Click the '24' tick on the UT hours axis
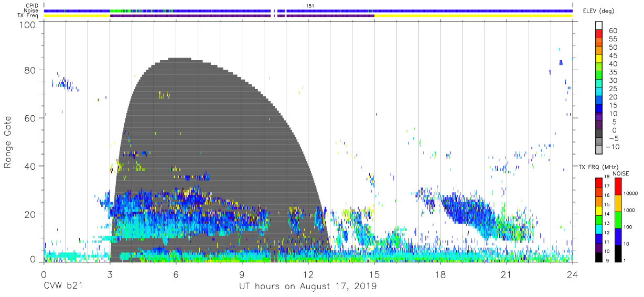Image resolution: width=644 pixels, height=297 pixels. point(572,274)
